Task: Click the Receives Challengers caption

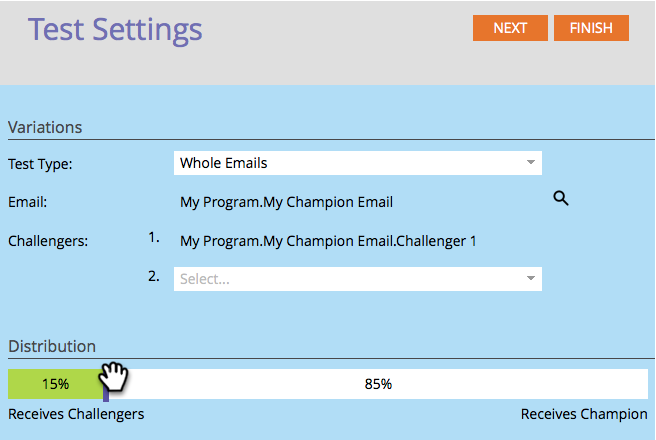Action: [76, 414]
